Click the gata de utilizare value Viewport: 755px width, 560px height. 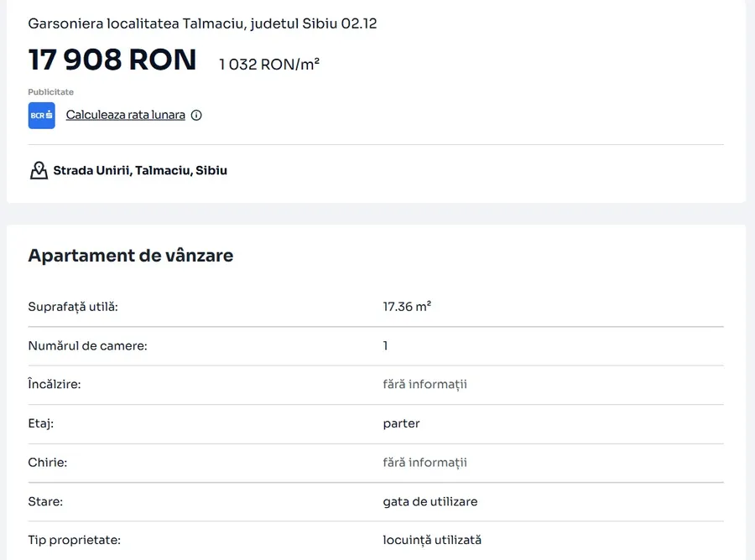click(x=430, y=501)
